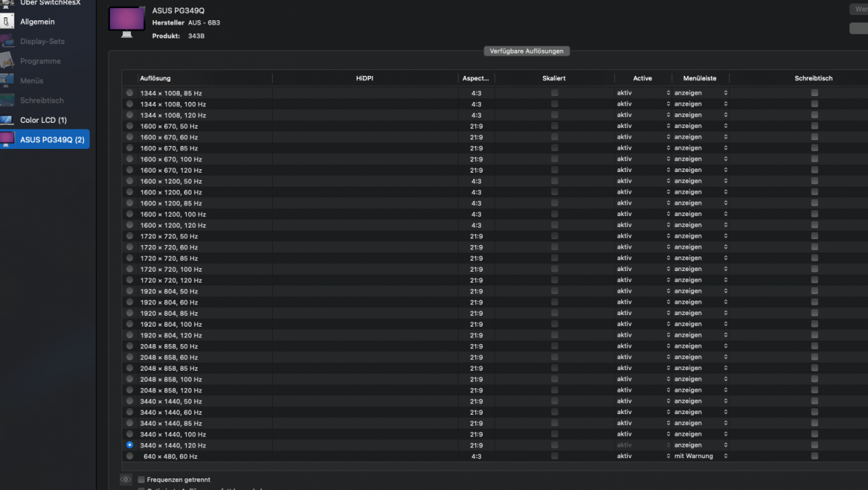This screenshot has width=868, height=490.
Task: Open Menüleiste dropdown for 1920 × 804, 120 Hz
Action: (x=701, y=335)
